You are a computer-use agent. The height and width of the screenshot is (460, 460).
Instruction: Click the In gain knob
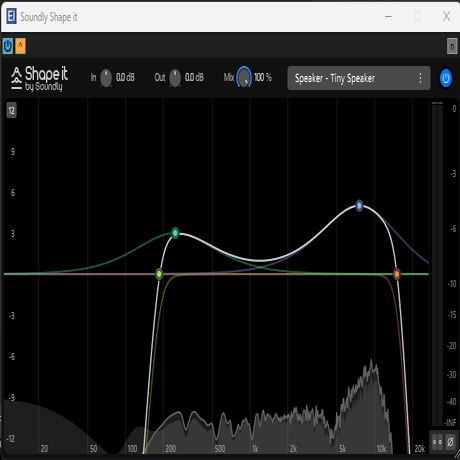click(x=106, y=78)
